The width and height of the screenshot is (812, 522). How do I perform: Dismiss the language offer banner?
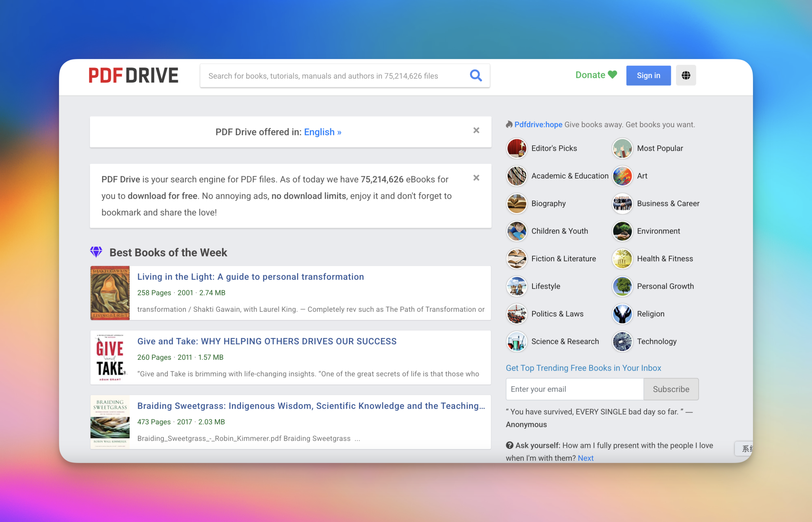(476, 130)
